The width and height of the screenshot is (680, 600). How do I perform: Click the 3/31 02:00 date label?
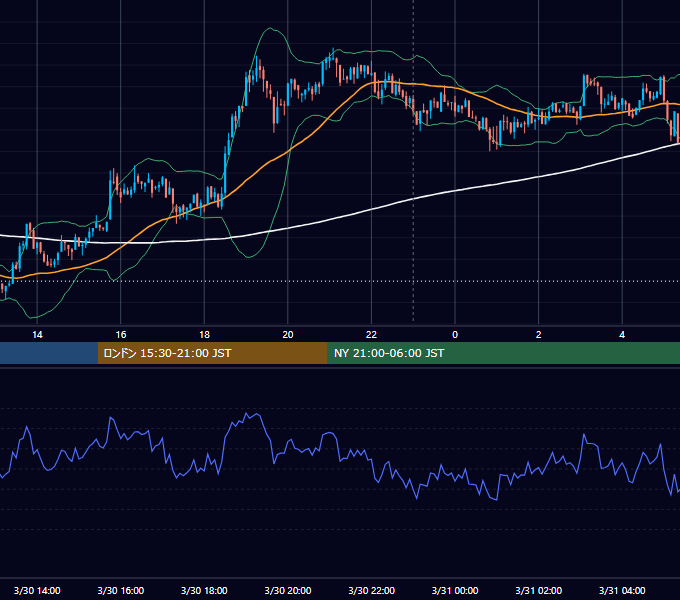(x=539, y=590)
